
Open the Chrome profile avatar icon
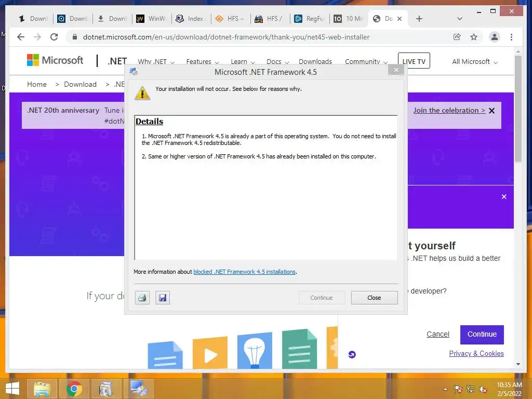[495, 37]
